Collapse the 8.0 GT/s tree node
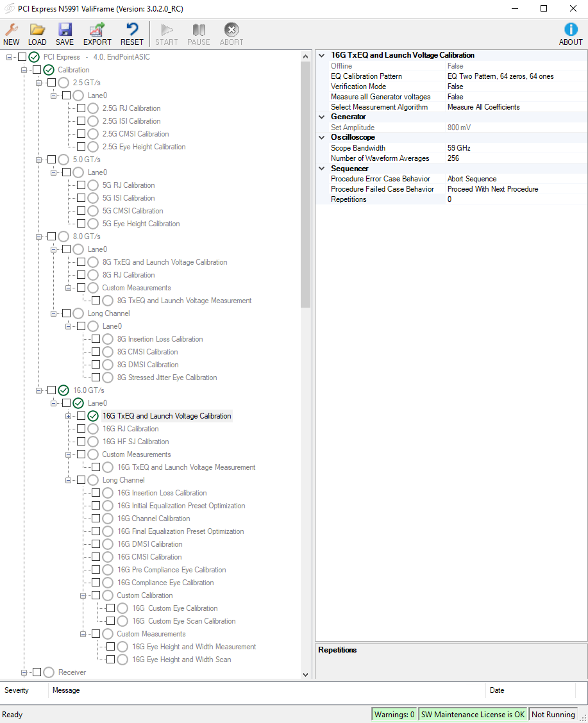Viewport: 588px width, 723px height. coord(38,237)
